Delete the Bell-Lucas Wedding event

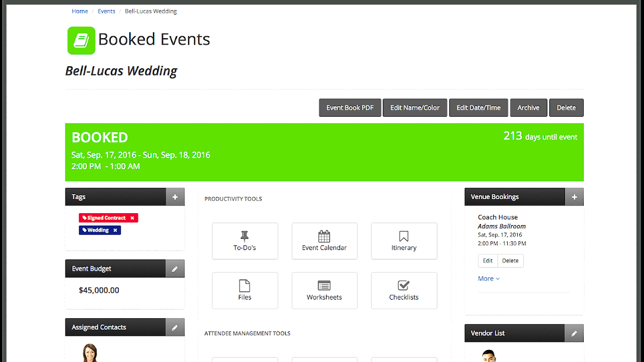(x=567, y=108)
